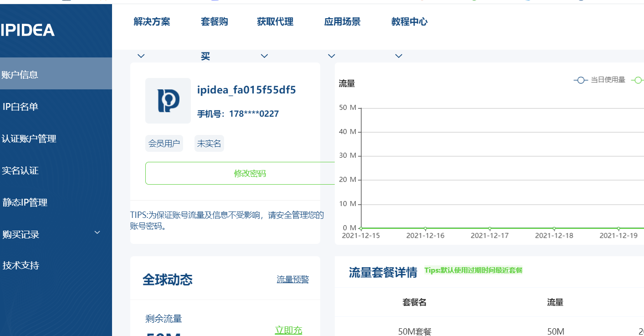
Task: Click the green Tips text about default package
Action: tap(473, 270)
